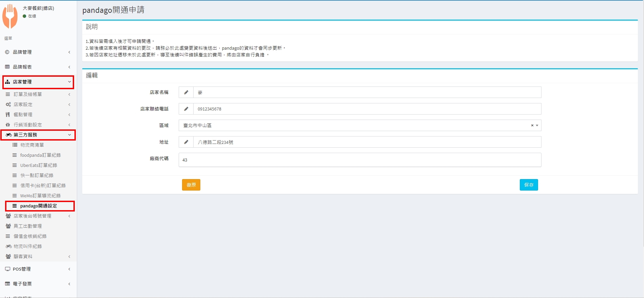Open foodpanda訂單紀錄 page

[40, 155]
